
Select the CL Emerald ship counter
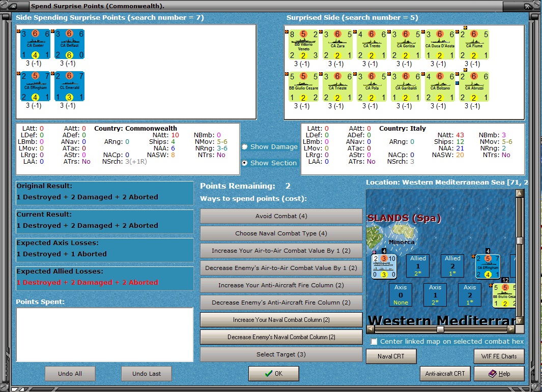(70, 86)
